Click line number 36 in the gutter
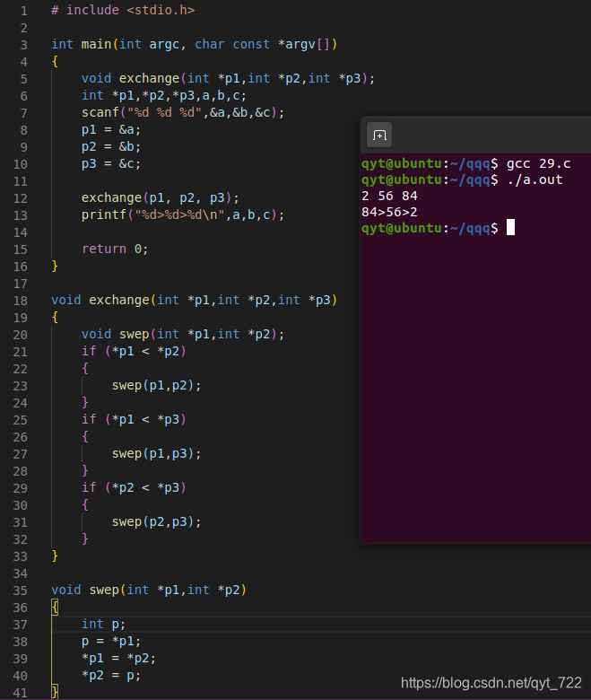 pos(20,608)
